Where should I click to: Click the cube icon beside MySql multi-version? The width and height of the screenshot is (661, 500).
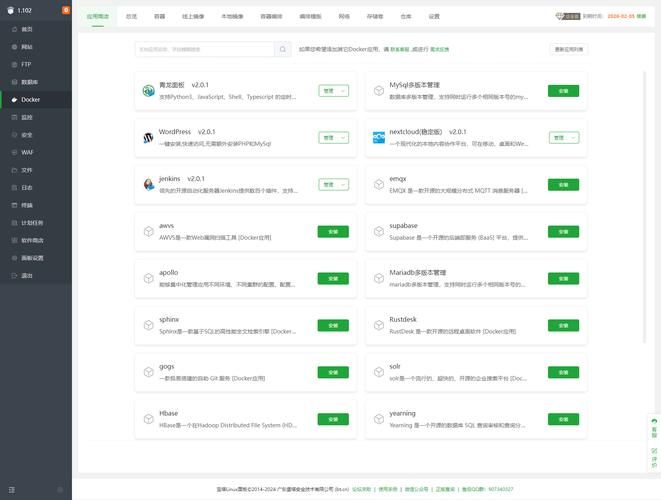pyautogui.click(x=379, y=91)
